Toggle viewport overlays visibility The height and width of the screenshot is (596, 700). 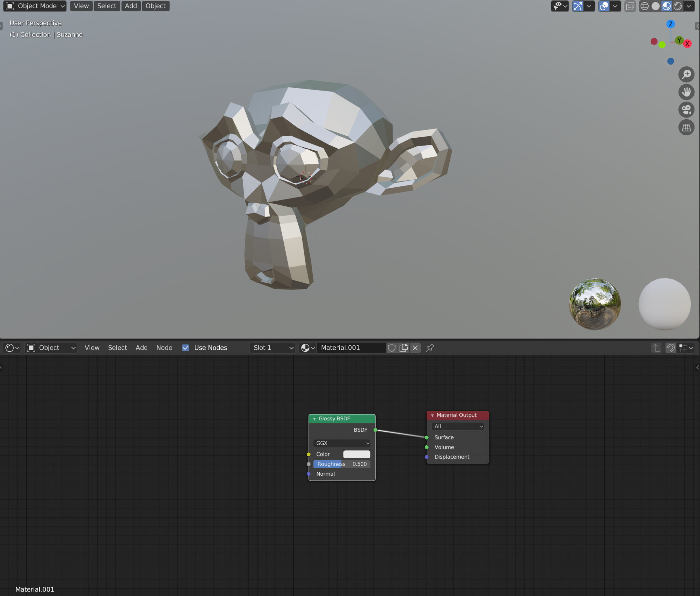tap(604, 6)
